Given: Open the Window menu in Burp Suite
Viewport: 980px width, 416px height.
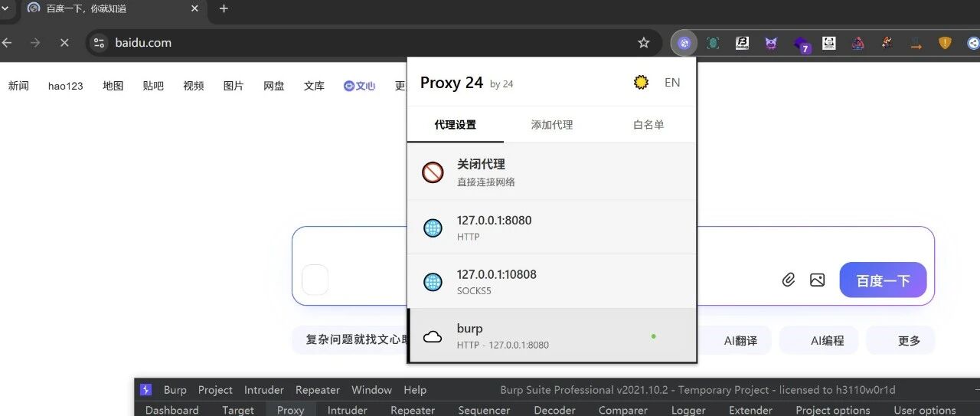Looking at the screenshot, I should point(372,390).
